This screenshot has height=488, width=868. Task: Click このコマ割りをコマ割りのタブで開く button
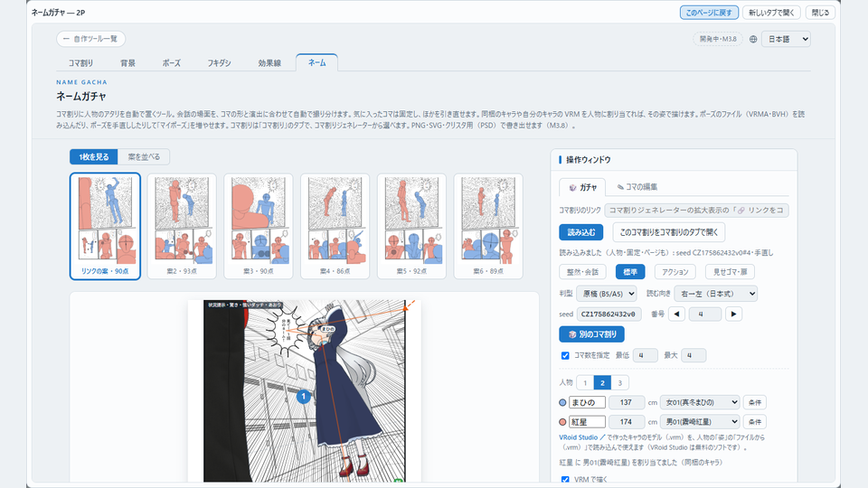tap(669, 232)
